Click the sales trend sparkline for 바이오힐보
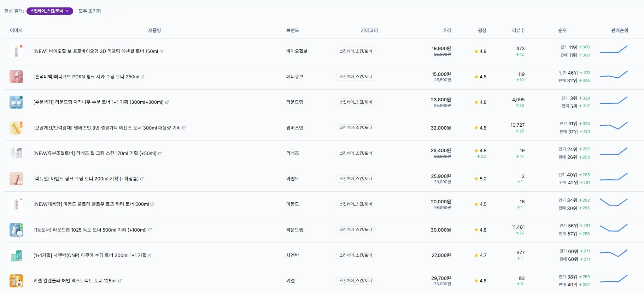The height and width of the screenshot is (293, 644). tap(614, 49)
